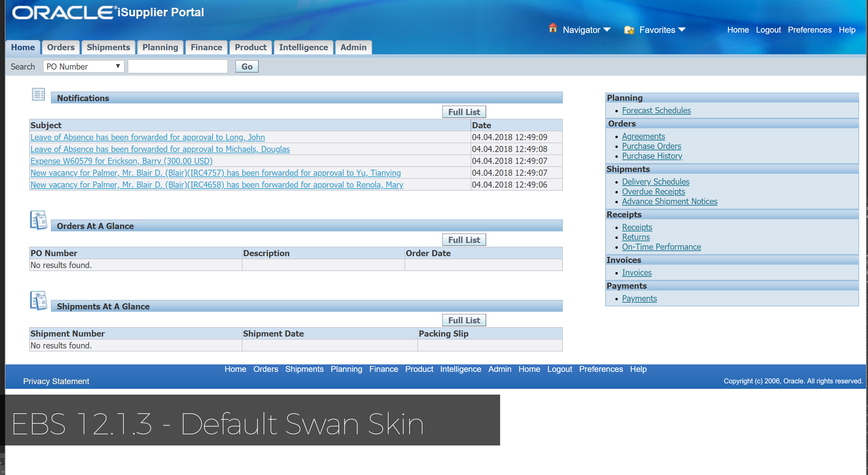
Task: Open the Delivery Schedules link
Action: [655, 182]
